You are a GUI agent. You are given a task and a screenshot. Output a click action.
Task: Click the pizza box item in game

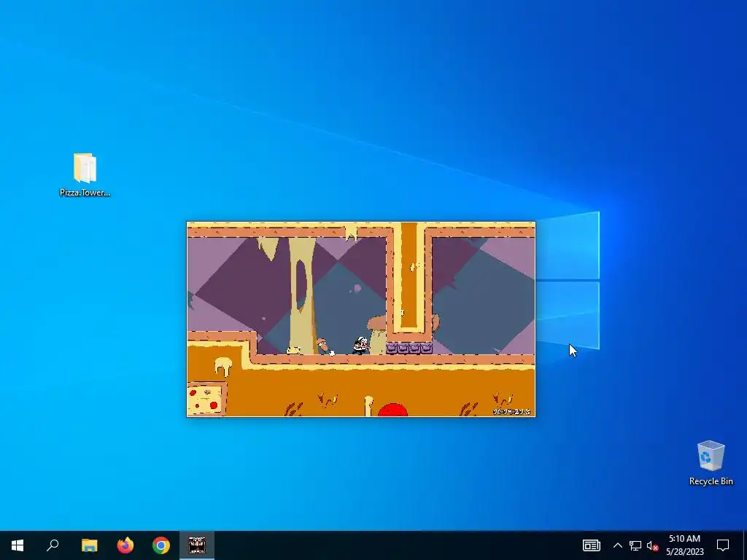coord(206,399)
